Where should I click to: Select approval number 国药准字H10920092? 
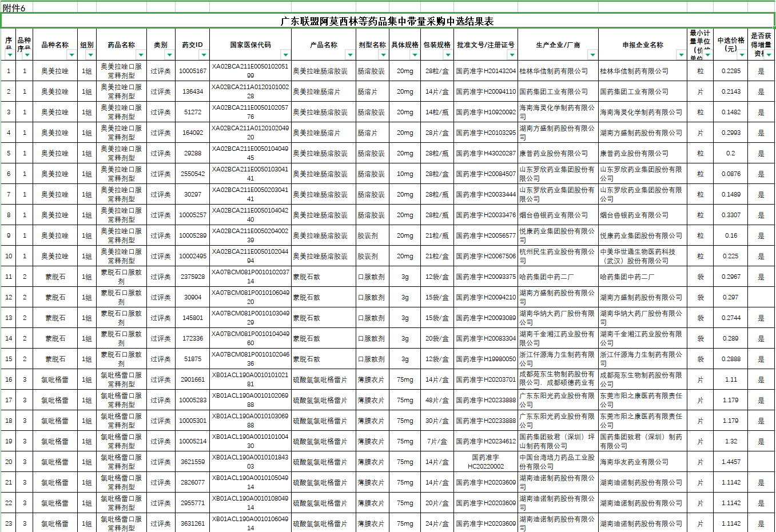(x=486, y=112)
